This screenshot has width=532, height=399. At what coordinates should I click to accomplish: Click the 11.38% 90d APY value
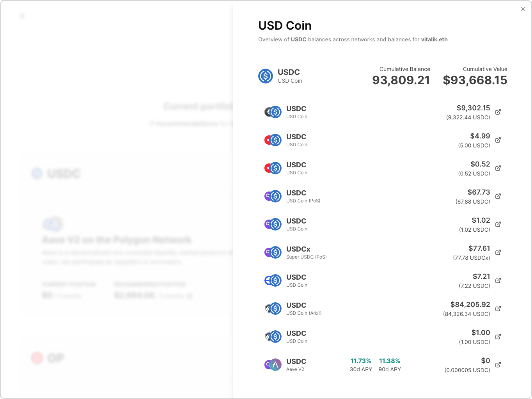click(390, 361)
